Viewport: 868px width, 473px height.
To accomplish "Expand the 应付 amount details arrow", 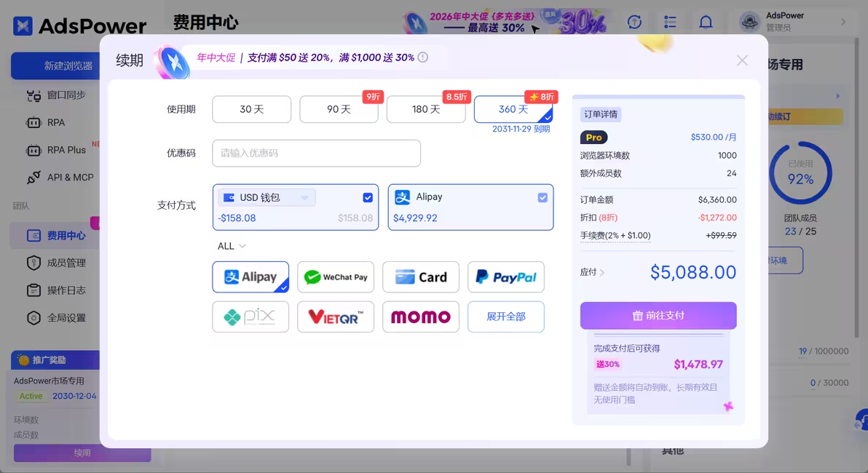I will 602,272.
